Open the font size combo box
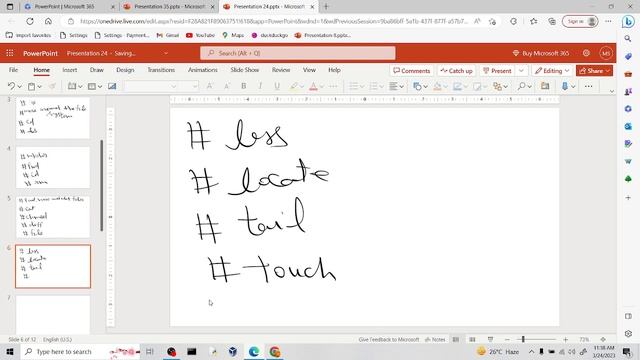This screenshot has height=360, width=640. pyautogui.click(x=189, y=86)
